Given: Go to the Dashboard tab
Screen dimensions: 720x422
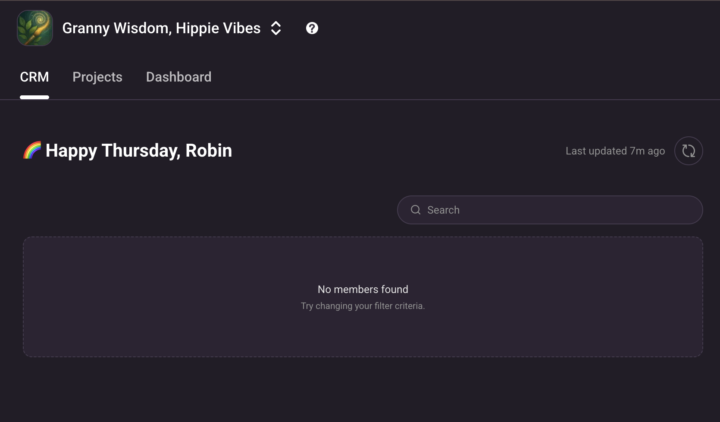Looking at the screenshot, I should point(178,77).
